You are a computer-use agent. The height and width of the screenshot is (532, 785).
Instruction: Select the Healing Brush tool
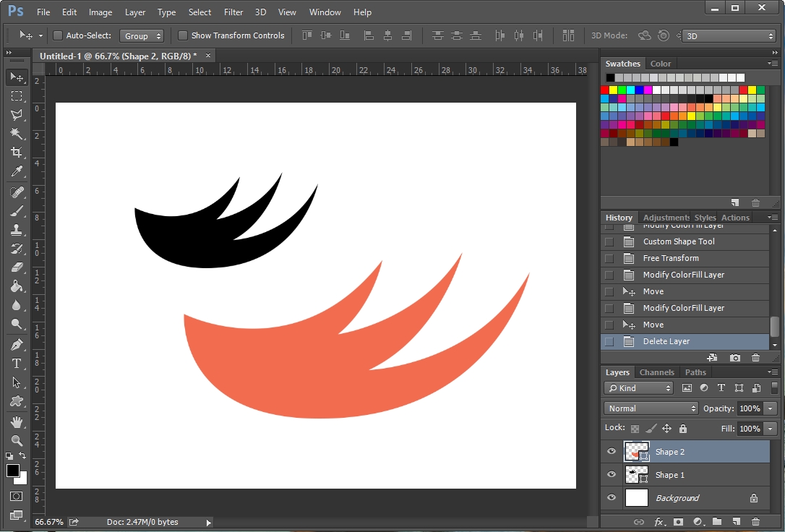17,192
